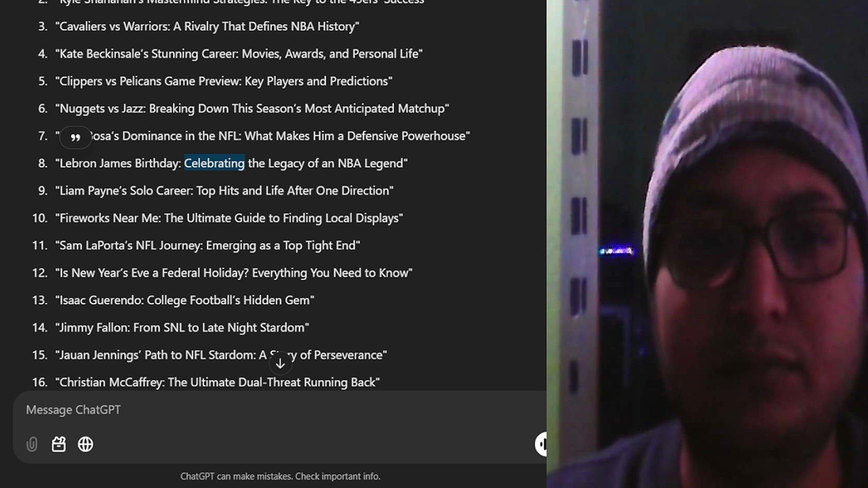Screen dimensions: 868x488
Task: Enable web search globe icon
Action: click(85, 444)
